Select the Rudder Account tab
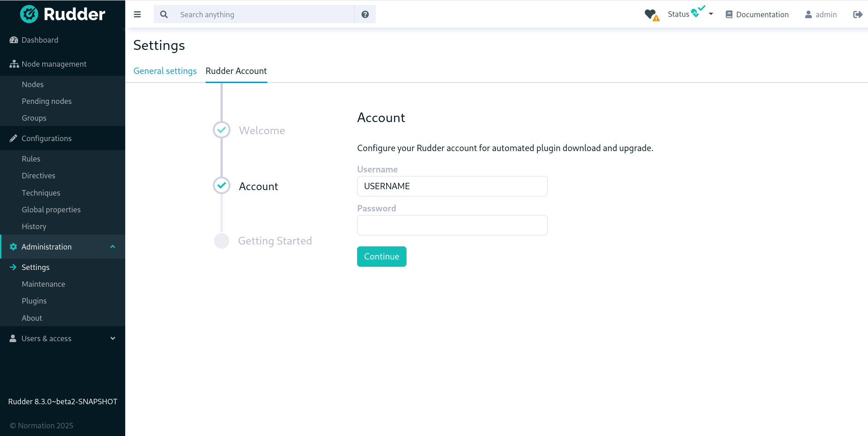Viewport: 868px width, 436px height. click(x=236, y=71)
